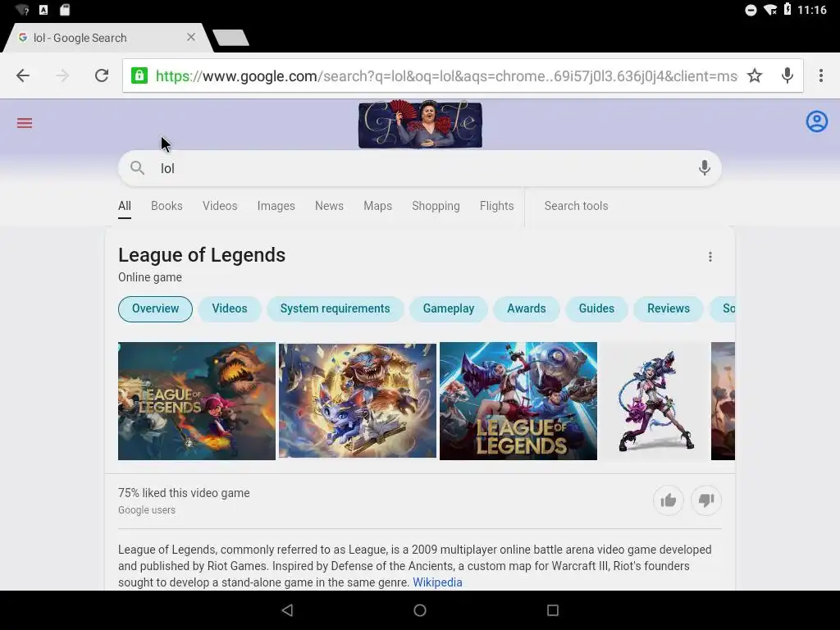Reload the page with refresh icon
Image resolution: width=840 pixels, height=630 pixels.
tap(102, 75)
